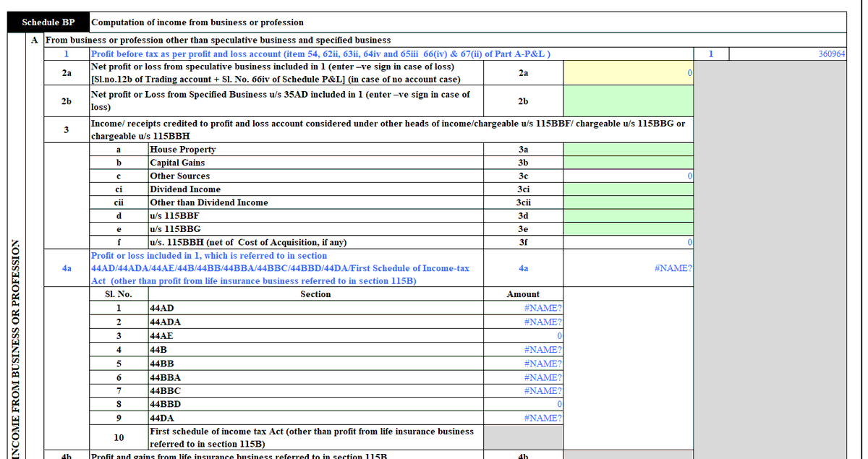
Task: Select the 'u/s. 115BBH (net of Cost of Acquisition' label
Action: point(315,242)
